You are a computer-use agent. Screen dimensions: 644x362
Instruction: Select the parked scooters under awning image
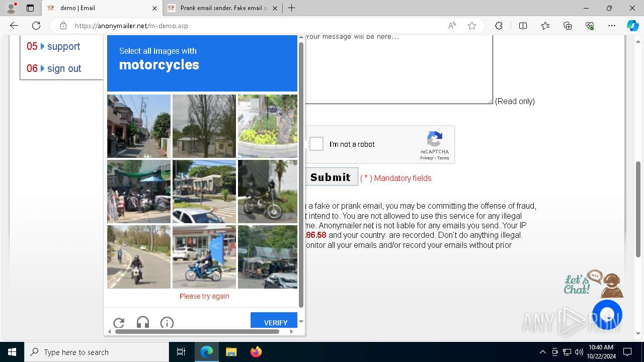[139, 192]
